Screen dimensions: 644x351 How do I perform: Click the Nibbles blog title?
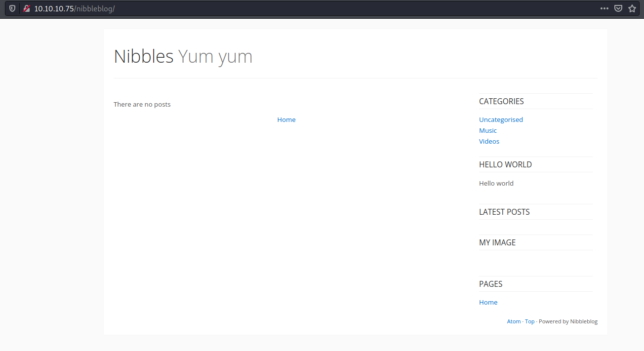[144, 56]
